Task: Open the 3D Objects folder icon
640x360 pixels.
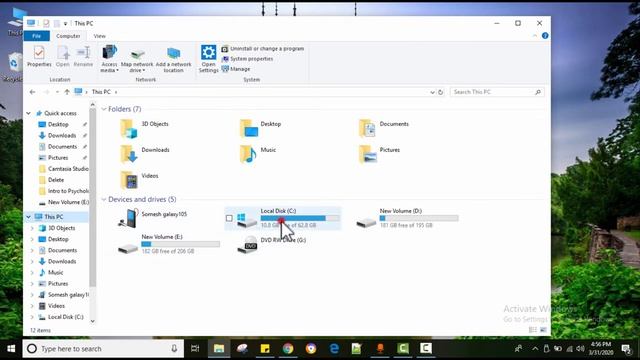Action: click(x=129, y=128)
